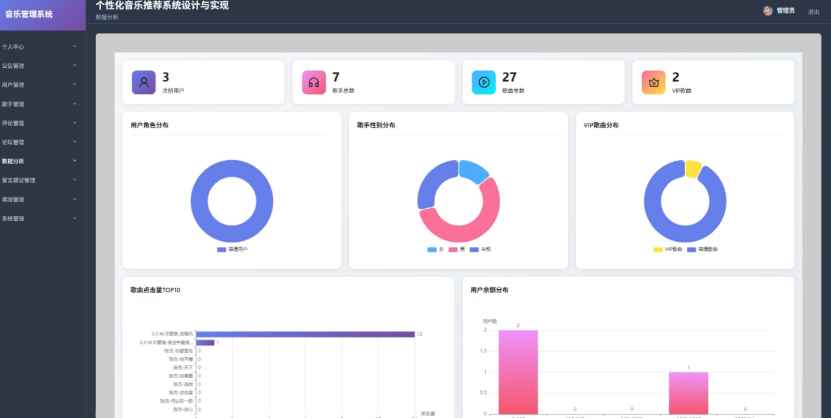The image size is (831, 418).
Task: Click the number 27 in song total card
Action: click(x=509, y=77)
